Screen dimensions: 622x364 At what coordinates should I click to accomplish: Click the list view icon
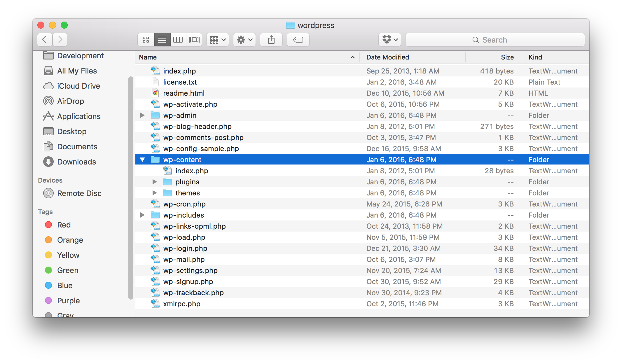pyautogui.click(x=162, y=39)
